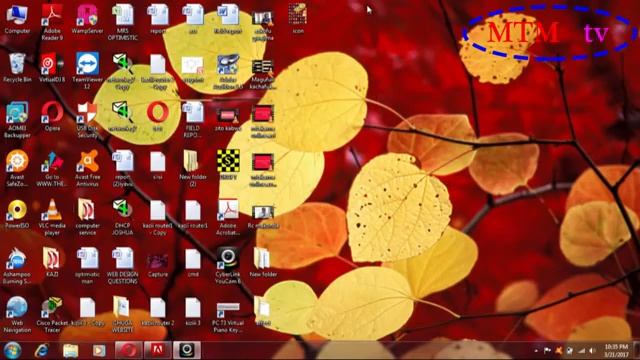Open the Recycle Bin

[x=17, y=68]
